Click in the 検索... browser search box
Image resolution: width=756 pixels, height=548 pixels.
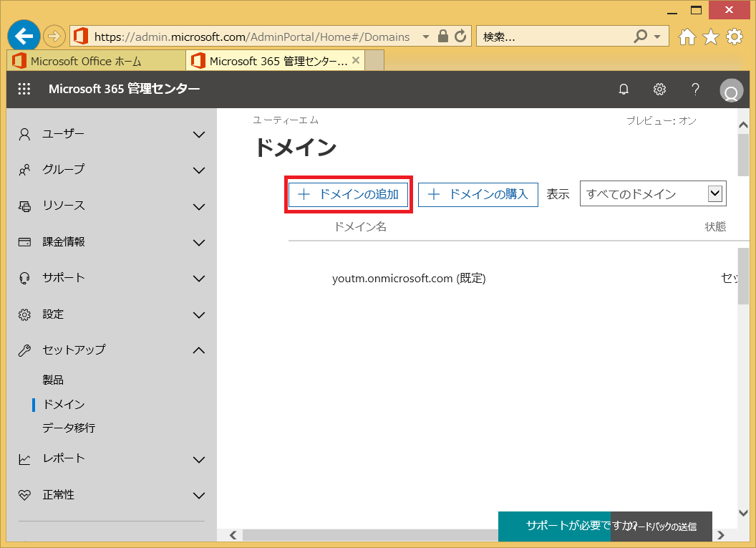tap(554, 37)
